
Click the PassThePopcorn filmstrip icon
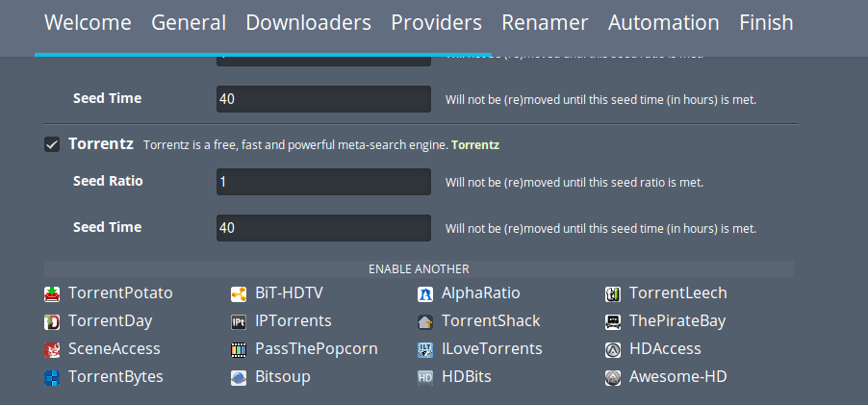pos(239,349)
